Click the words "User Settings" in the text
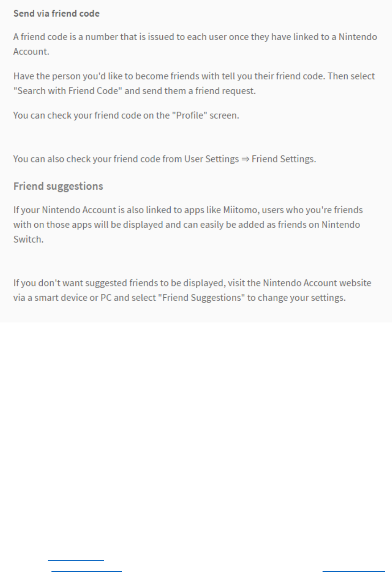392x572 pixels. (212, 159)
